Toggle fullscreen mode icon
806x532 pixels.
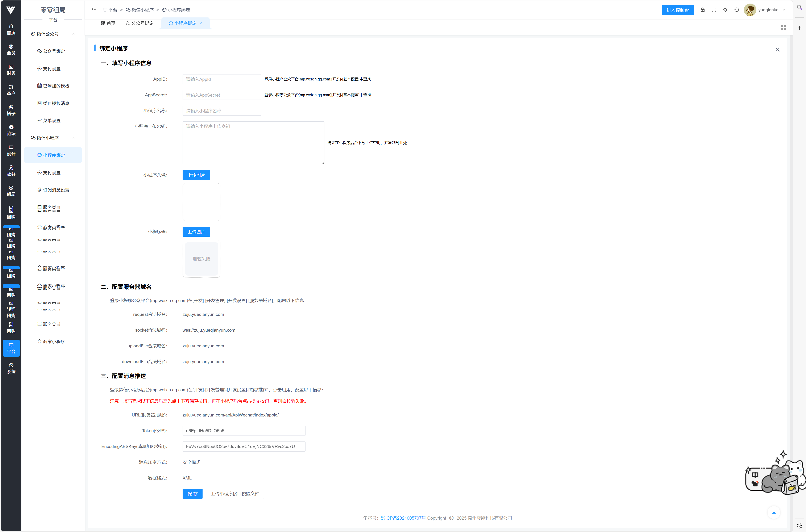tap(714, 10)
